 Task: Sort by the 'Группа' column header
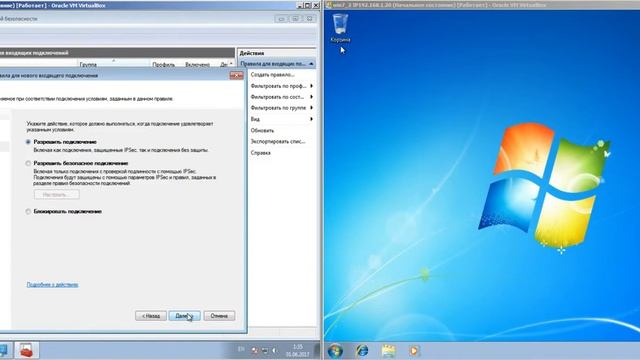tap(113, 64)
